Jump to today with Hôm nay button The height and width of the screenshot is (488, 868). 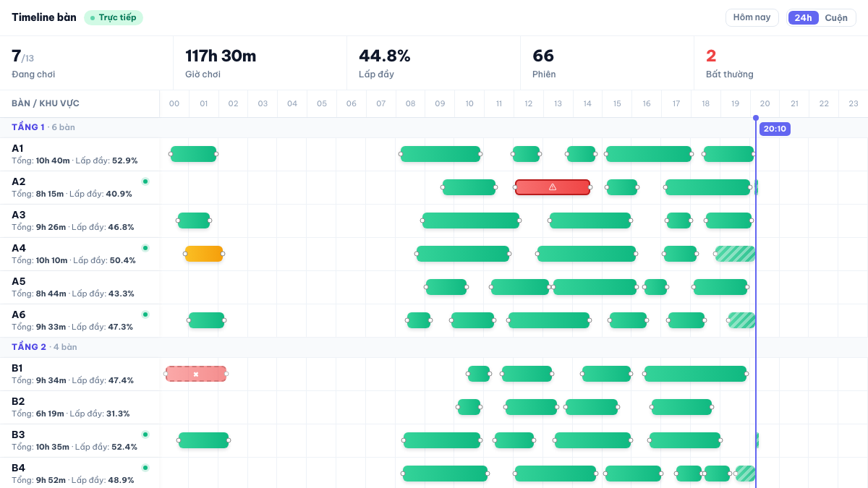[x=752, y=17]
